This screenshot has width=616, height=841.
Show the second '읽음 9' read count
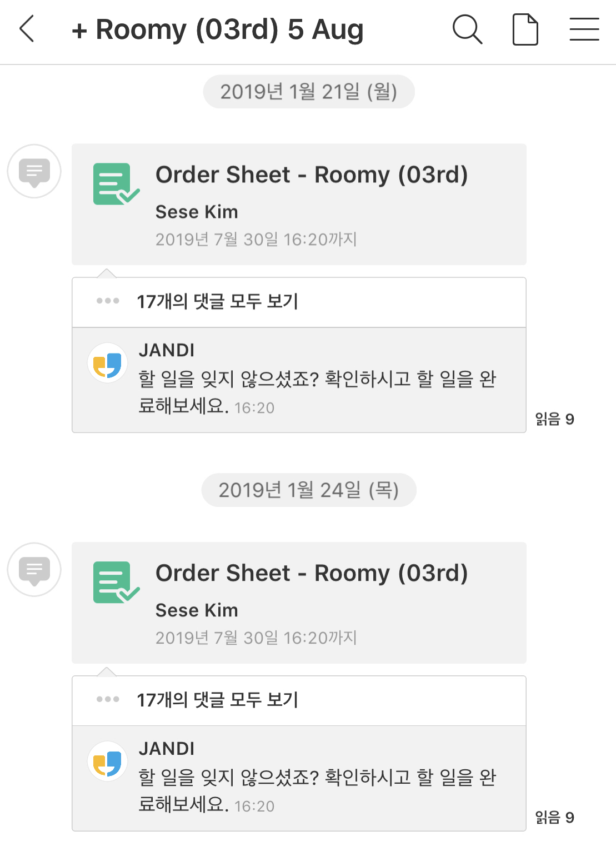[554, 818]
